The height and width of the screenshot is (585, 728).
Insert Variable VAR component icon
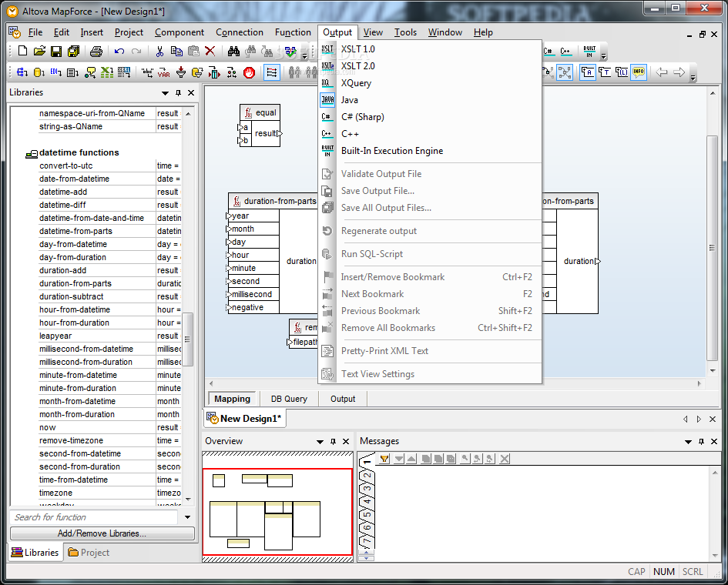click(164, 72)
